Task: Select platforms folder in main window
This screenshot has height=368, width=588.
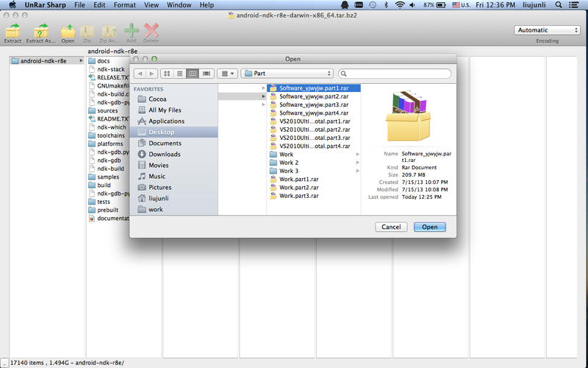Action: (x=106, y=144)
